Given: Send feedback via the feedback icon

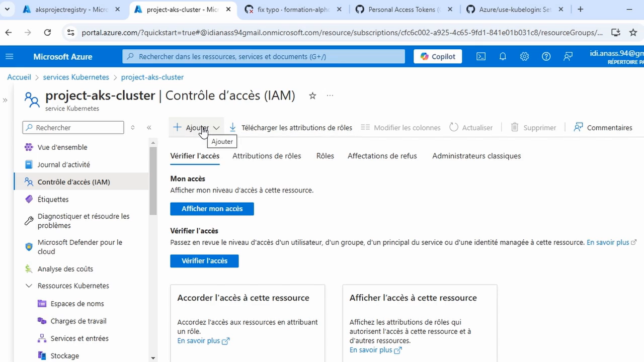Looking at the screenshot, I should click(x=568, y=56).
